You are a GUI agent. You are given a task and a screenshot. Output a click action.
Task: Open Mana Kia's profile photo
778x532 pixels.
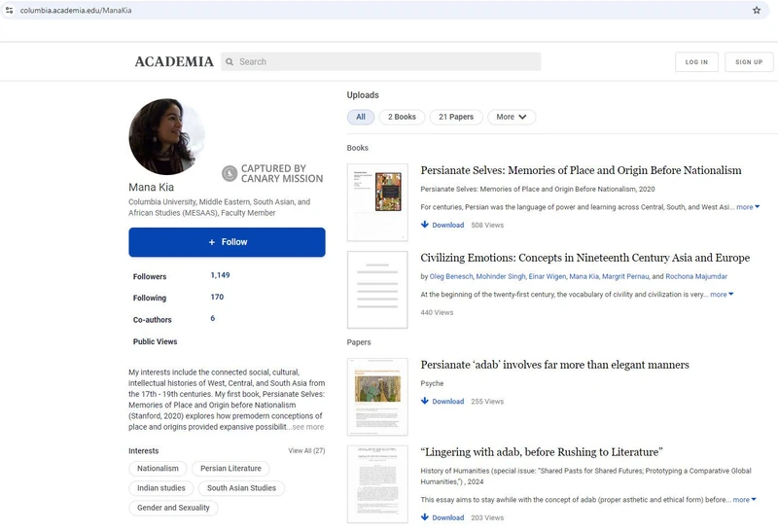(166, 137)
